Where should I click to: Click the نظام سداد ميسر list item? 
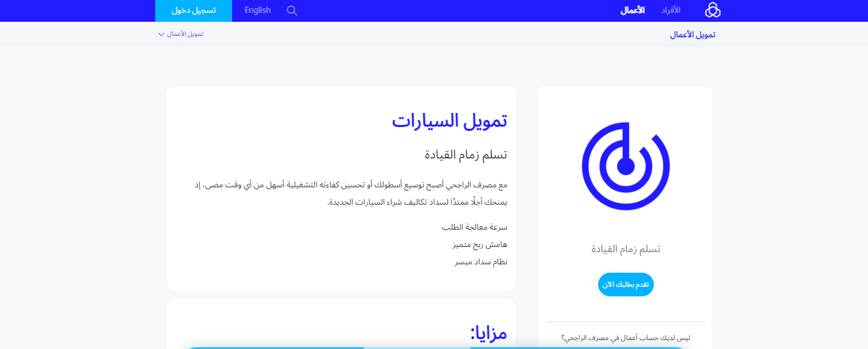[x=481, y=262]
